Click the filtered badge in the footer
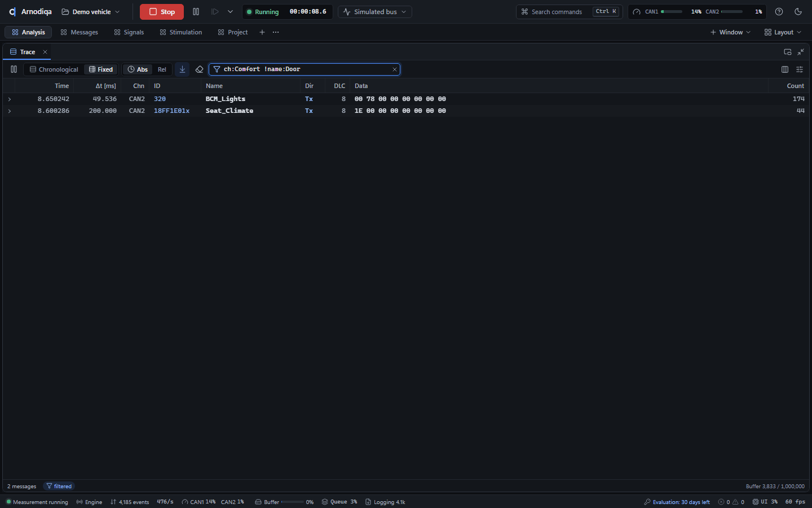 click(x=59, y=486)
